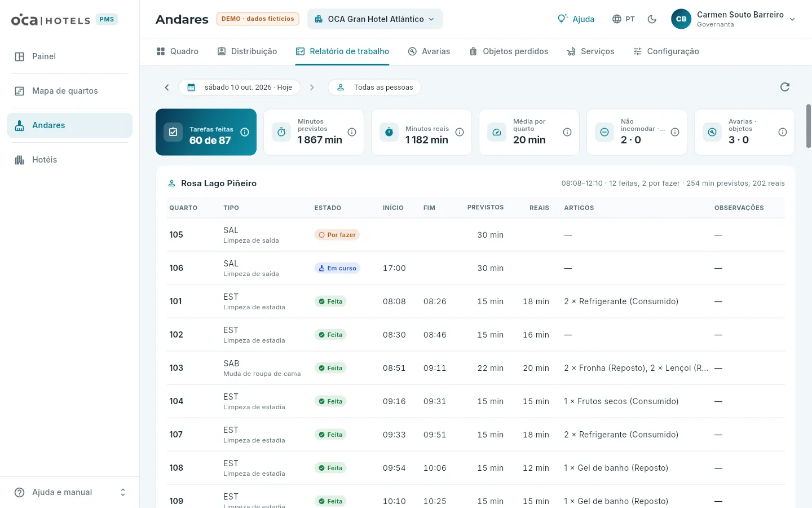This screenshot has width=812, height=508.
Task: Toggle dark mode with the moon icon
Action: (x=652, y=19)
